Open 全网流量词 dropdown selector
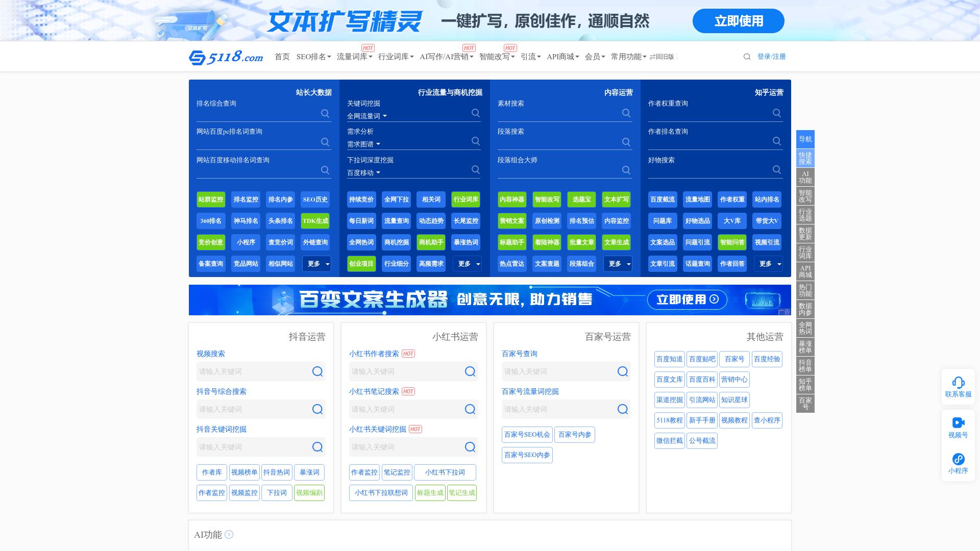Image resolution: width=980 pixels, height=551 pixels. pos(367,116)
